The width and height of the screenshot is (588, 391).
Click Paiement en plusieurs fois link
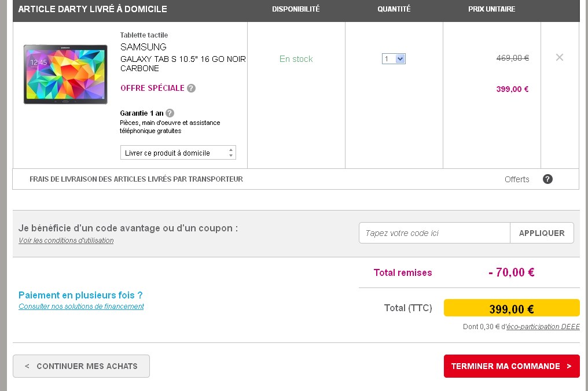pyautogui.click(x=80, y=295)
